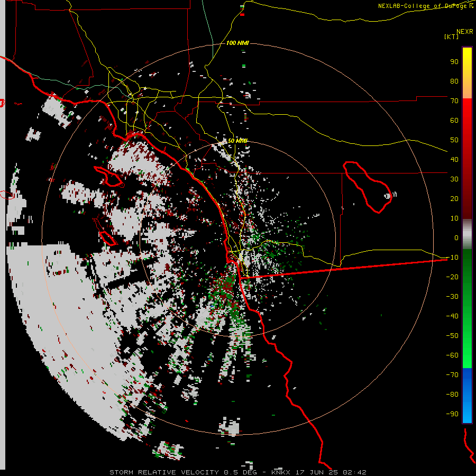
Task: Click the -10 value on the velocity scale
Action: coord(452,258)
